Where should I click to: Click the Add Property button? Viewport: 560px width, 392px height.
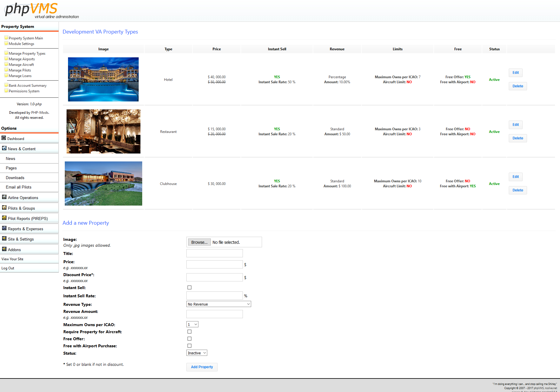pos(202,367)
